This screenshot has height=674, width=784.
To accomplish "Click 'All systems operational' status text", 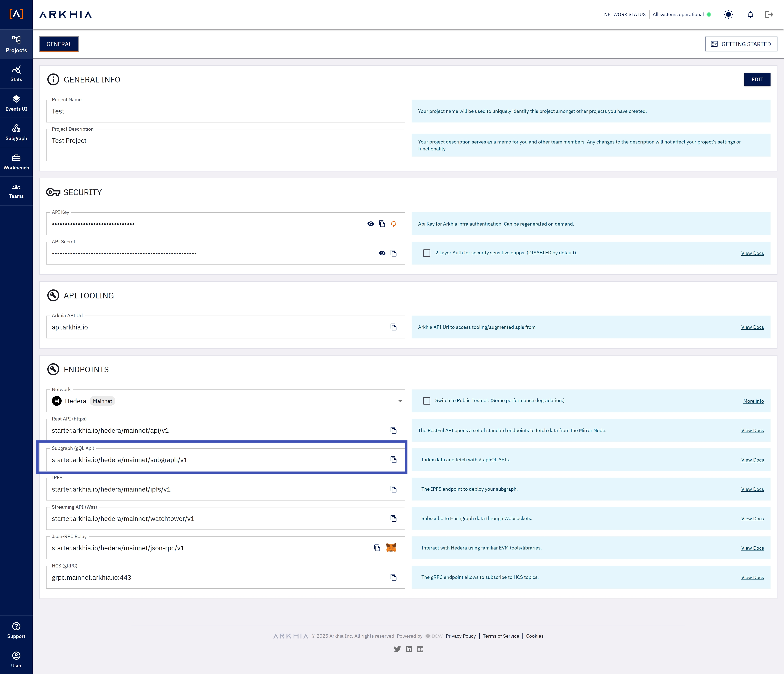I will [678, 14].
